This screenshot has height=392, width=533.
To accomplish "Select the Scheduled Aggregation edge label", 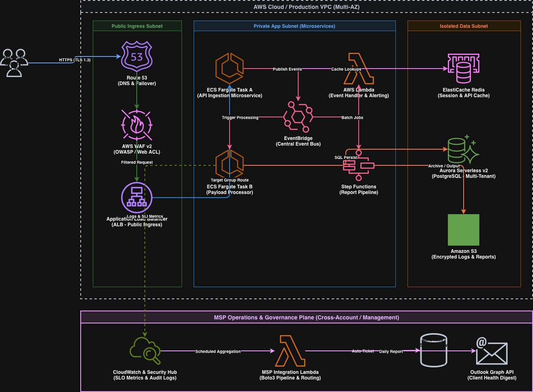I will (x=218, y=351).
